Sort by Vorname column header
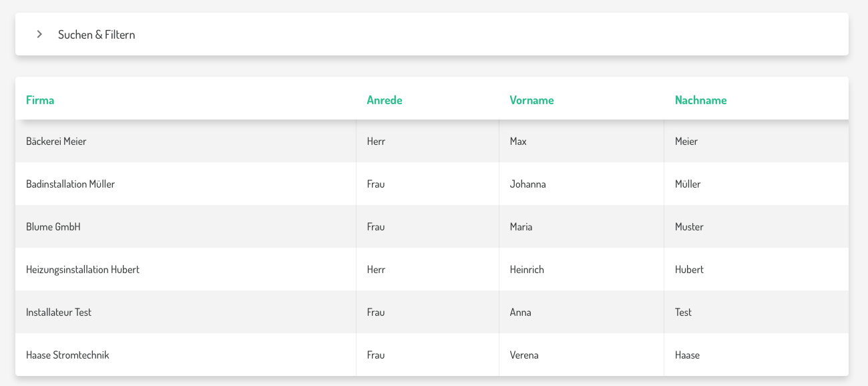This screenshot has height=386, width=868. point(531,100)
